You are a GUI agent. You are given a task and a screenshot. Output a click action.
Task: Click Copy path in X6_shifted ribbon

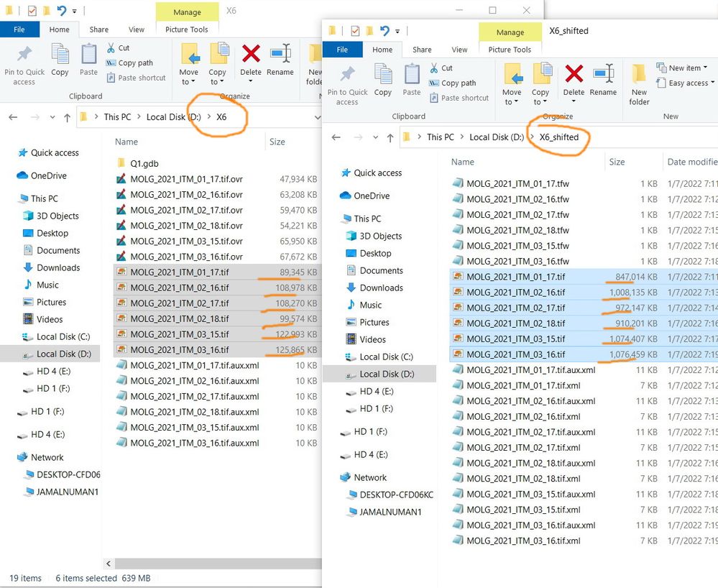[x=452, y=83]
